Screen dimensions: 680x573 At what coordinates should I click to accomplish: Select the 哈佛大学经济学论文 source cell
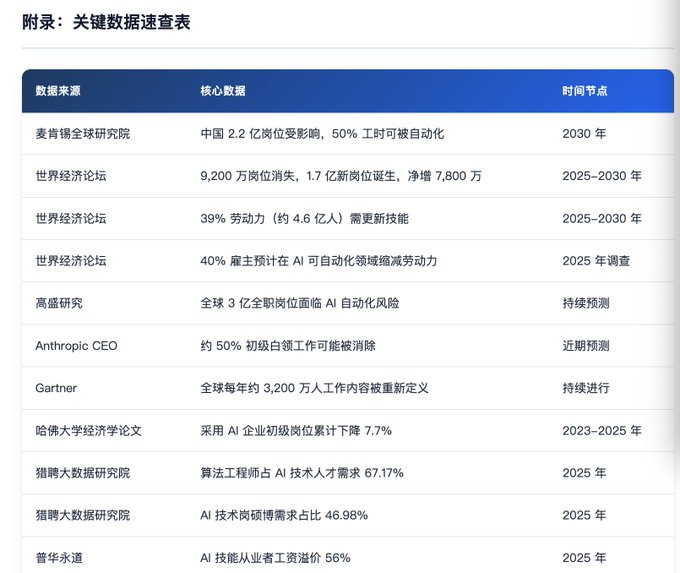89,430
